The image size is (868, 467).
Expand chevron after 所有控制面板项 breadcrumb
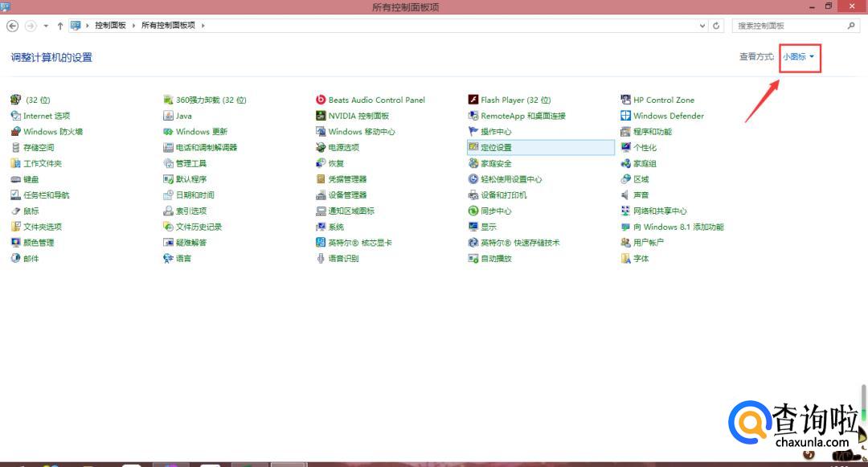click(x=203, y=26)
